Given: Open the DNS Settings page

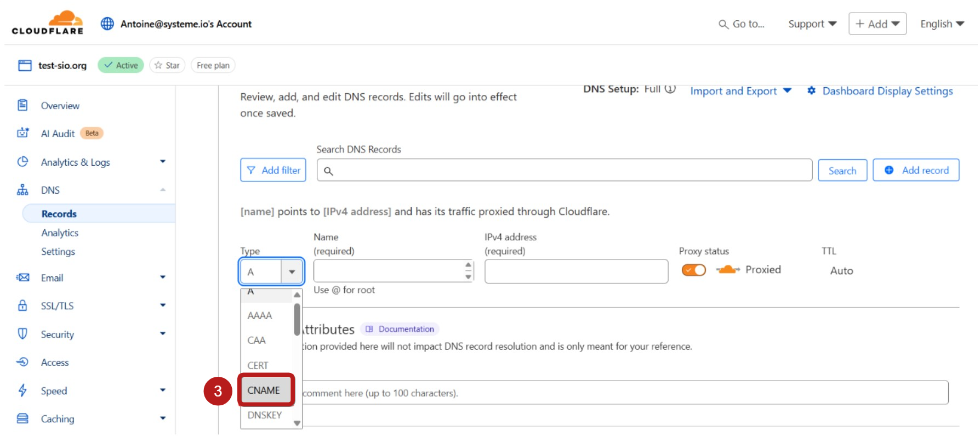Looking at the screenshot, I should (x=58, y=252).
